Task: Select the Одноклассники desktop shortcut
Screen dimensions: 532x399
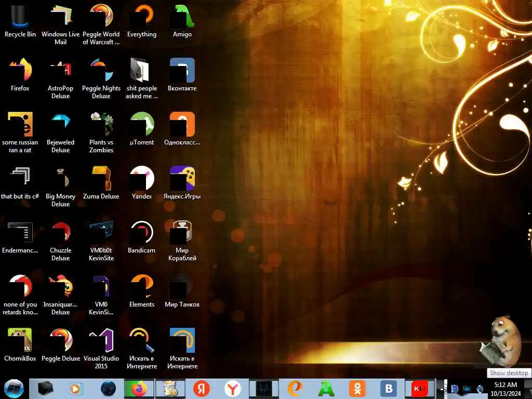Action: (182, 129)
